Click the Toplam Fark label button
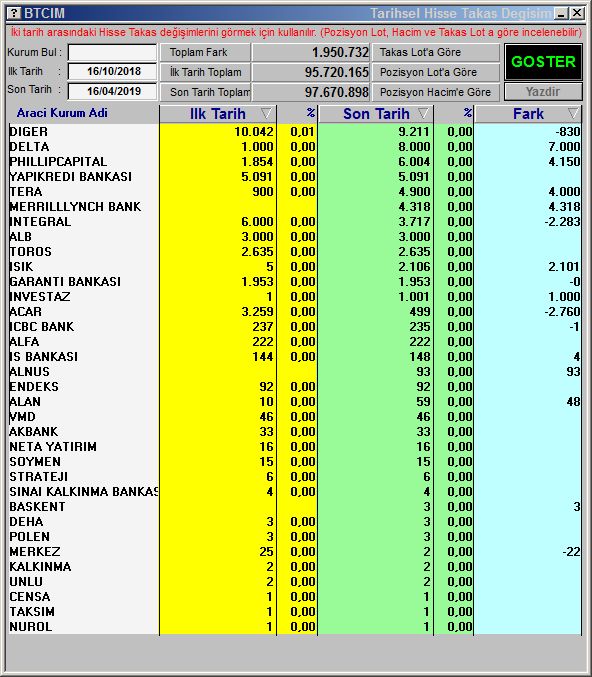 point(205,52)
